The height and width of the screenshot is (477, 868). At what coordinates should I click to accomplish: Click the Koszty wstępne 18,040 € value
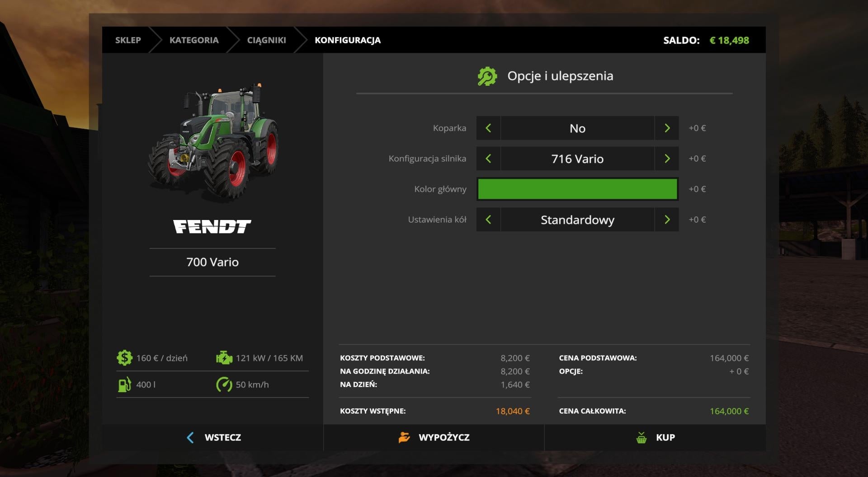tap(513, 411)
